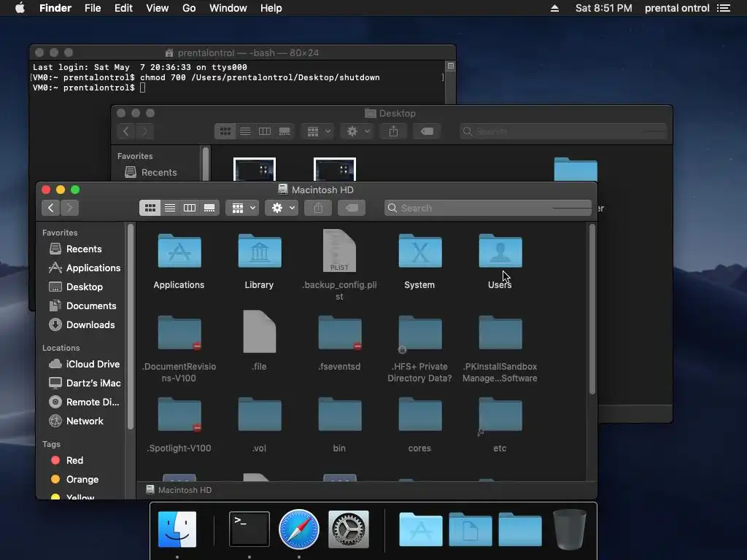Open the Library folder icon

click(260, 252)
